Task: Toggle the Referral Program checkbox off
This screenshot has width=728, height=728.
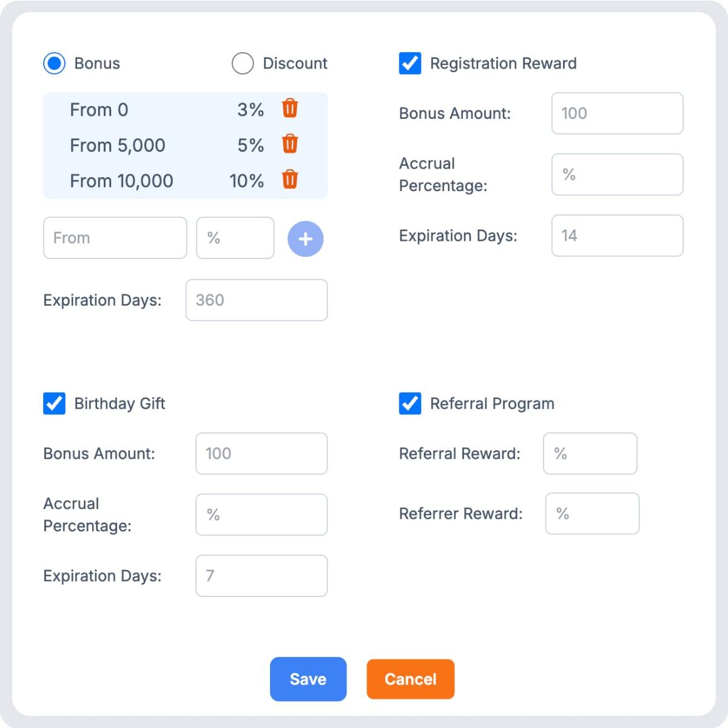Action: [x=410, y=403]
